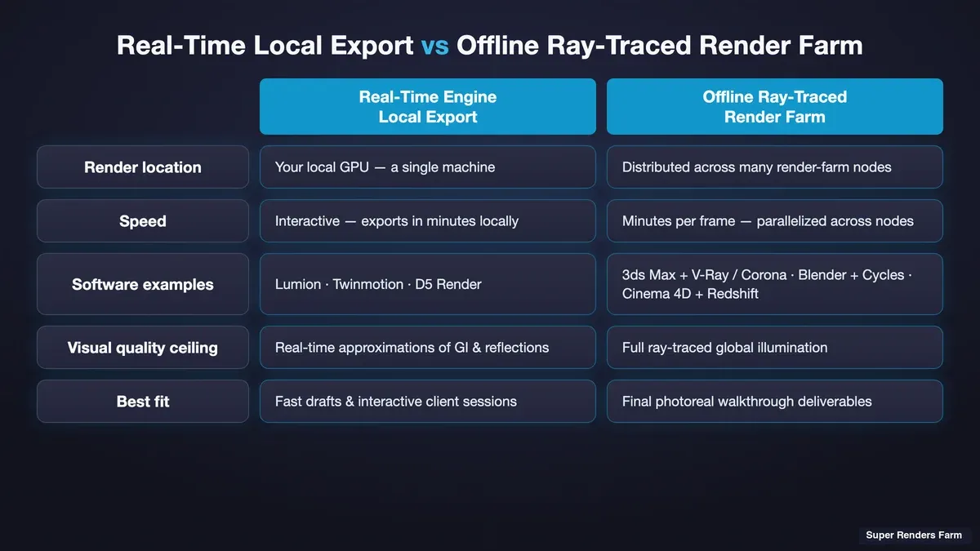Click the 'Software examples' row label
This screenshot has width=980, height=551.
tap(143, 284)
